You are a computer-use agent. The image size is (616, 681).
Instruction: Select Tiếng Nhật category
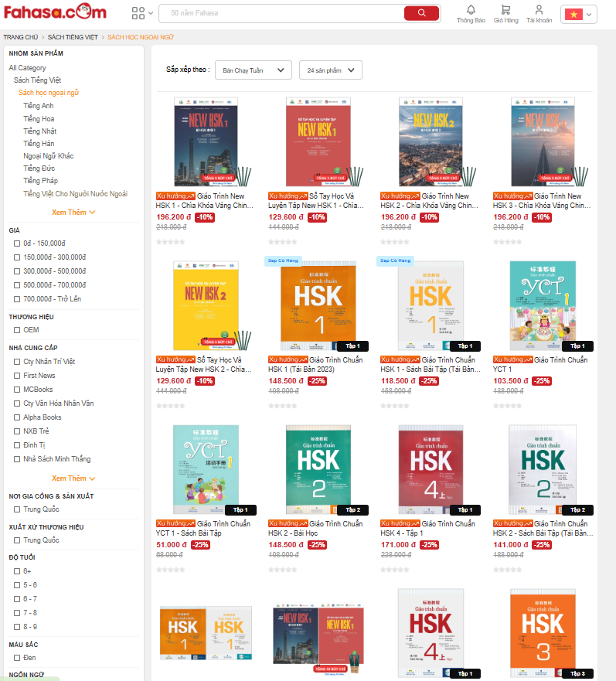click(40, 131)
